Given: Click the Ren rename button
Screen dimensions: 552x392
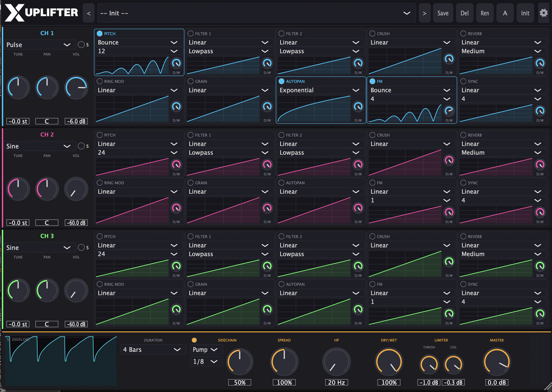Looking at the screenshot, I should (x=485, y=13).
